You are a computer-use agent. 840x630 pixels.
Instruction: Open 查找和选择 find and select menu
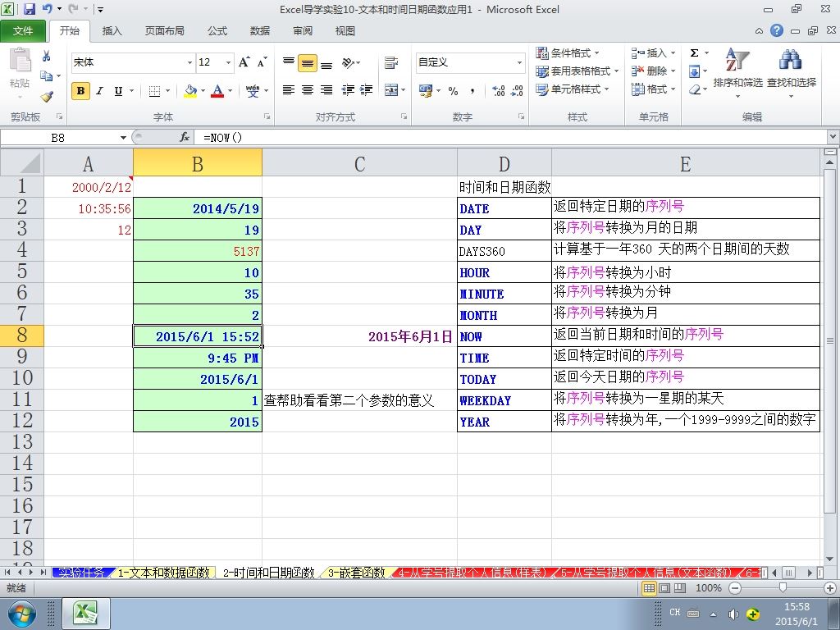pos(792,73)
